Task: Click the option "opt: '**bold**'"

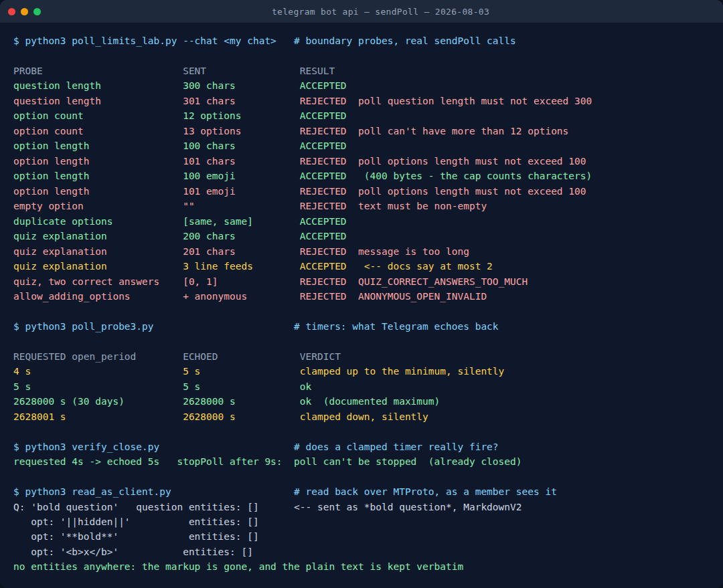Action: coord(75,536)
